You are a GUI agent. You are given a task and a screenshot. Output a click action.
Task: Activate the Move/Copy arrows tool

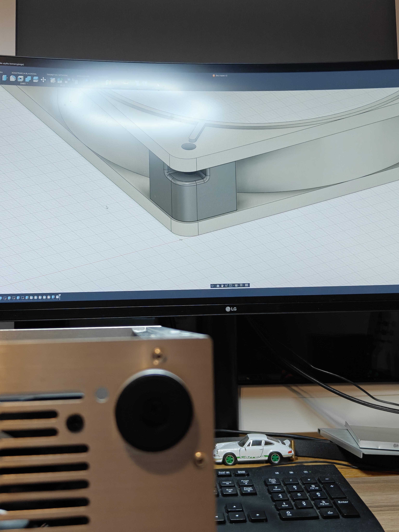(x=43, y=80)
